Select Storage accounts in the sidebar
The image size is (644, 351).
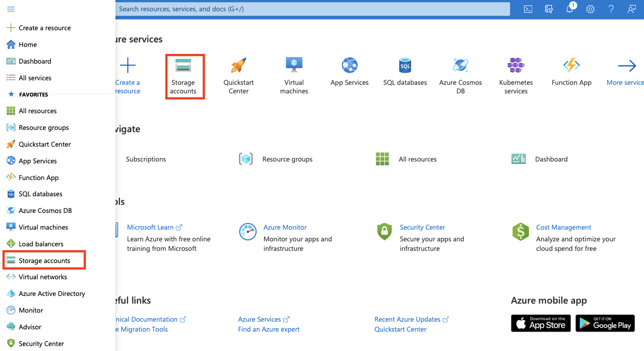[44, 261]
